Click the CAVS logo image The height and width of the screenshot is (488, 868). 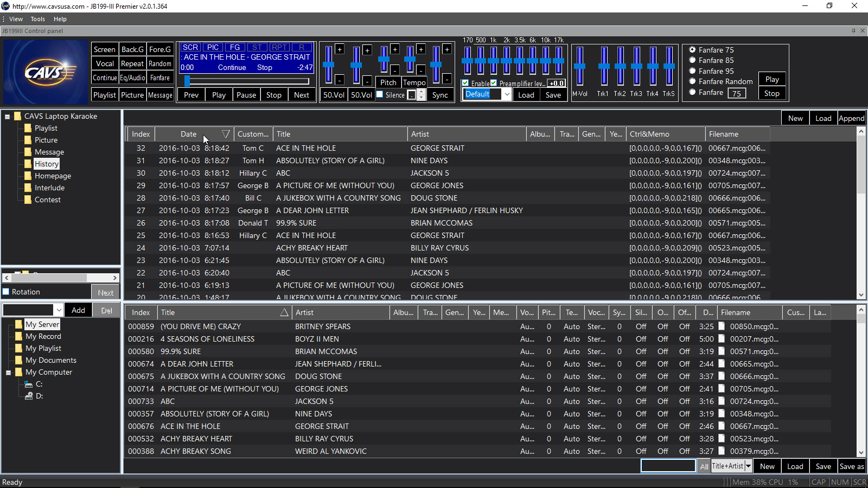click(x=46, y=72)
